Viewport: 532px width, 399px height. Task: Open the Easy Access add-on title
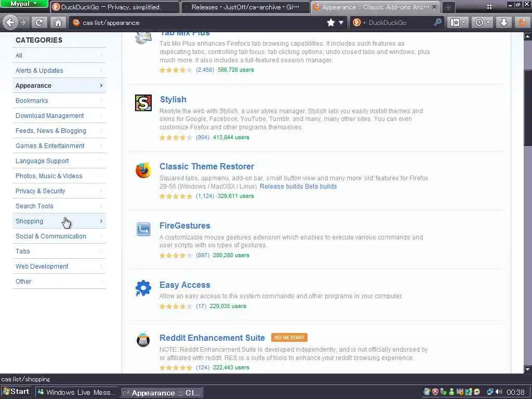tap(185, 285)
